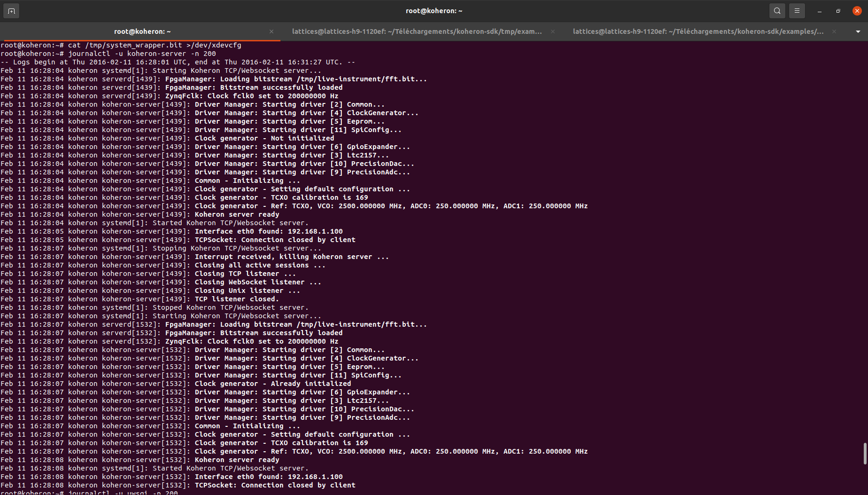Minimize the terminal window
868x495 pixels.
tap(819, 10)
